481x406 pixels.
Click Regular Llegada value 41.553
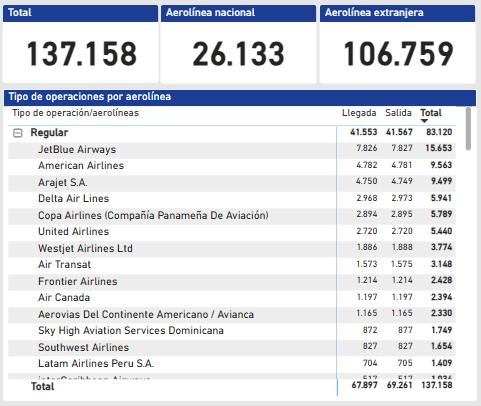click(x=364, y=132)
